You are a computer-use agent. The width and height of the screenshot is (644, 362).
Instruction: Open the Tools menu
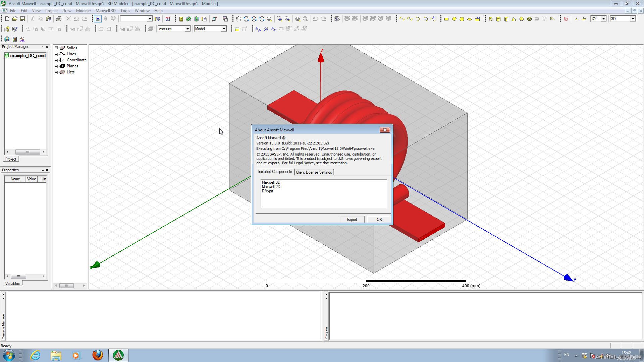(125, 10)
